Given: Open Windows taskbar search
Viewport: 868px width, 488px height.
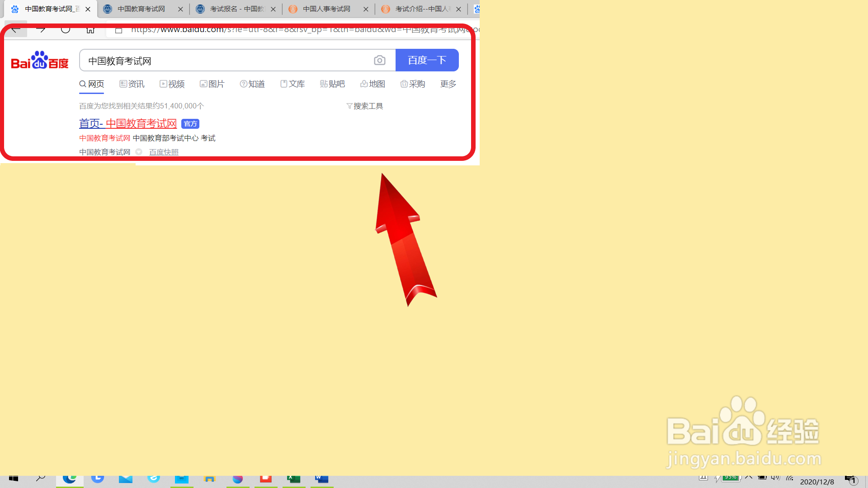Looking at the screenshot, I should tap(41, 479).
